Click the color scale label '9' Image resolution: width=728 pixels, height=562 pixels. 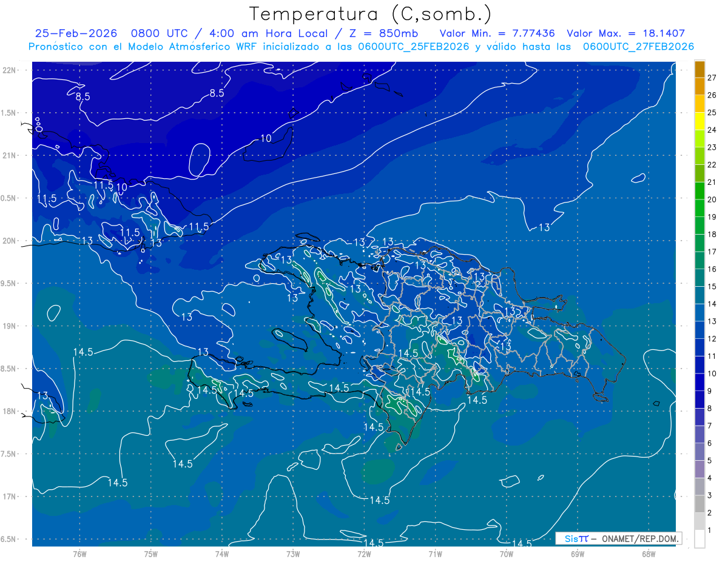point(709,391)
